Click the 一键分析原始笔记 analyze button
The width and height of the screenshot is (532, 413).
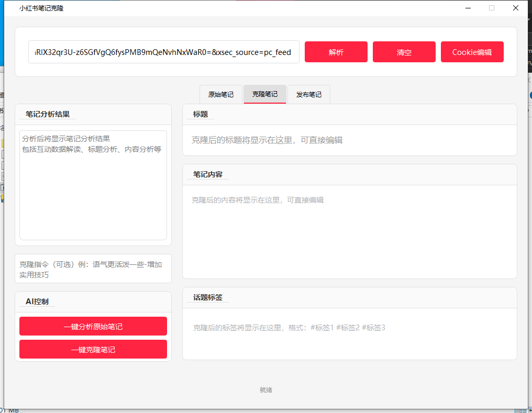93,326
